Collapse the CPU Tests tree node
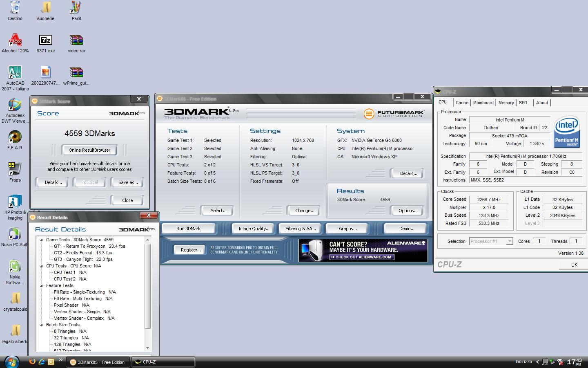The image size is (588, 368). click(41, 266)
